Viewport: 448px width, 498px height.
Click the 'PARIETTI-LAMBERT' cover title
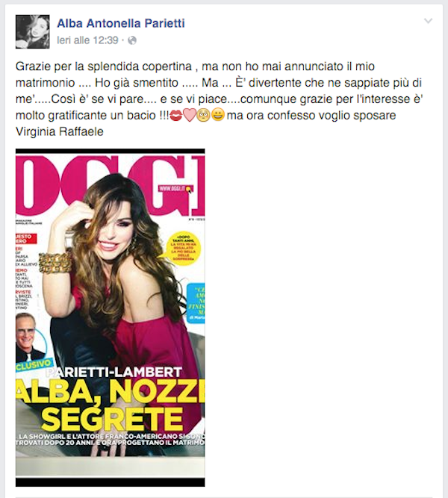pyautogui.click(x=113, y=372)
